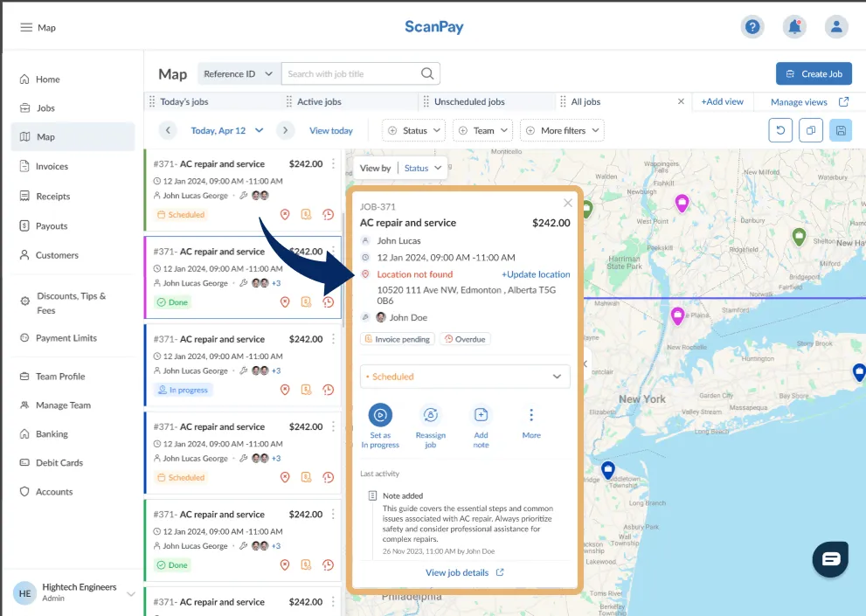Click the Reassign job icon
The height and width of the screenshot is (616, 866).
[430, 415]
